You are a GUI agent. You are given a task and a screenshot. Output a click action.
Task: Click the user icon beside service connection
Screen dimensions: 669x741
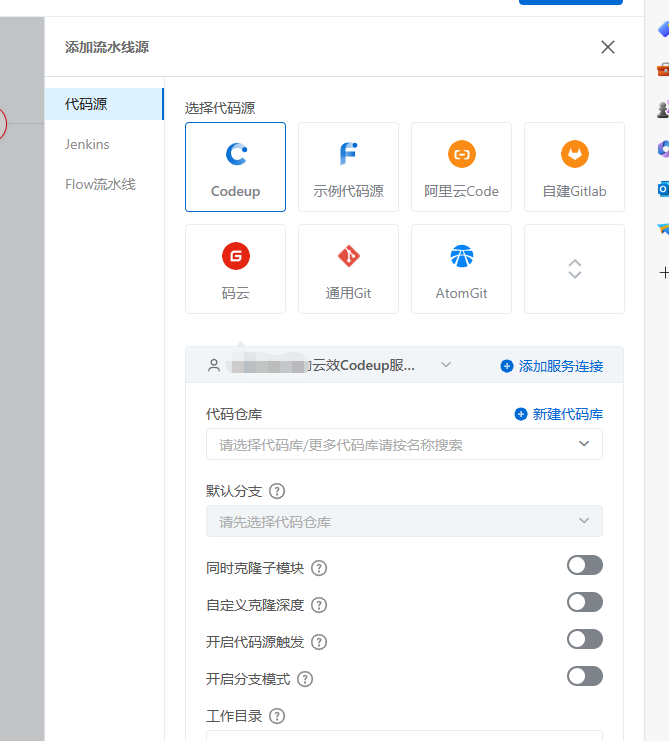click(214, 365)
